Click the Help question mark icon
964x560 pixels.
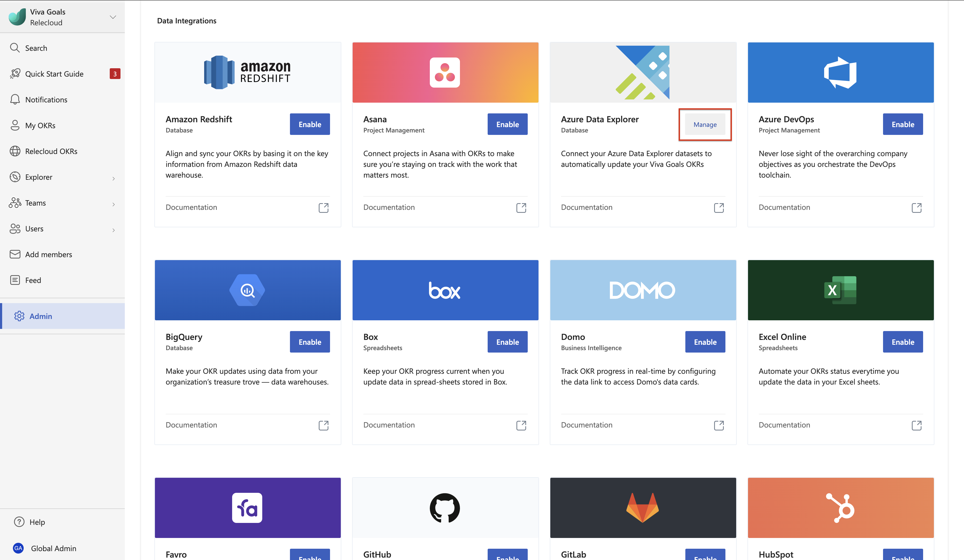tap(19, 522)
